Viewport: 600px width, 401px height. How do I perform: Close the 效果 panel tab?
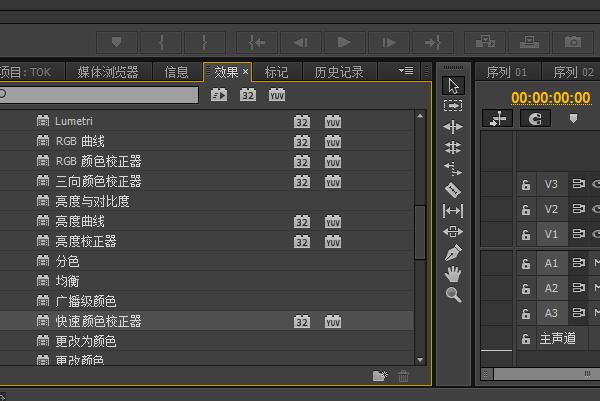click(x=245, y=72)
